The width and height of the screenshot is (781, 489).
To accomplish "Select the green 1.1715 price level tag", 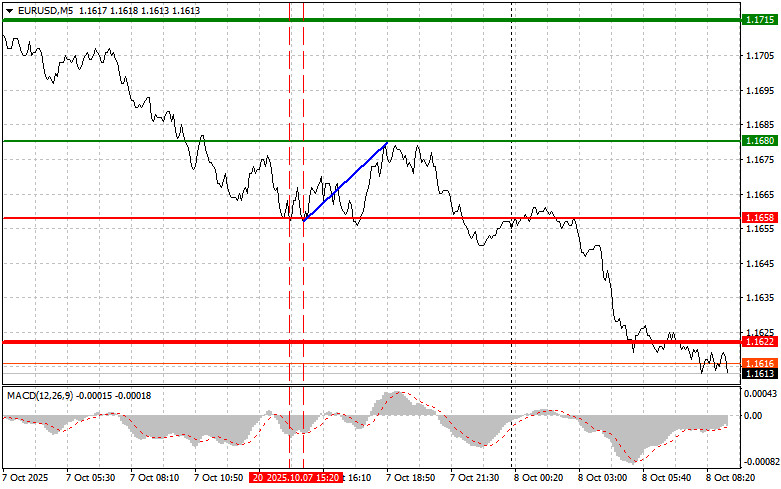I will [759, 20].
